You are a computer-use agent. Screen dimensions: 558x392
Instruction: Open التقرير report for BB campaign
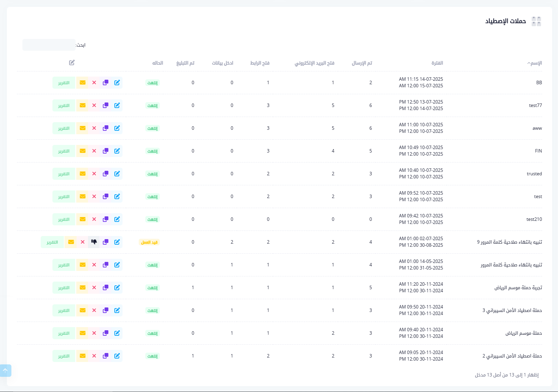pyautogui.click(x=64, y=83)
